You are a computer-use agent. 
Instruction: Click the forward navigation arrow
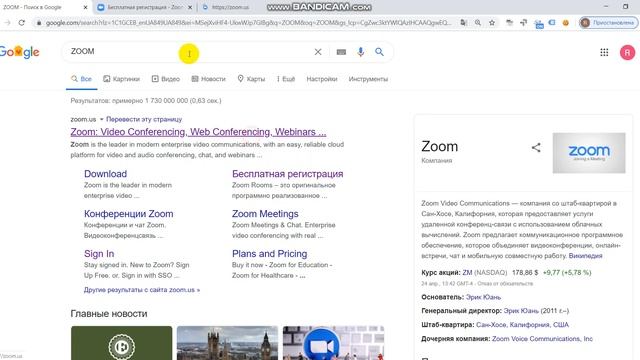(7, 23)
